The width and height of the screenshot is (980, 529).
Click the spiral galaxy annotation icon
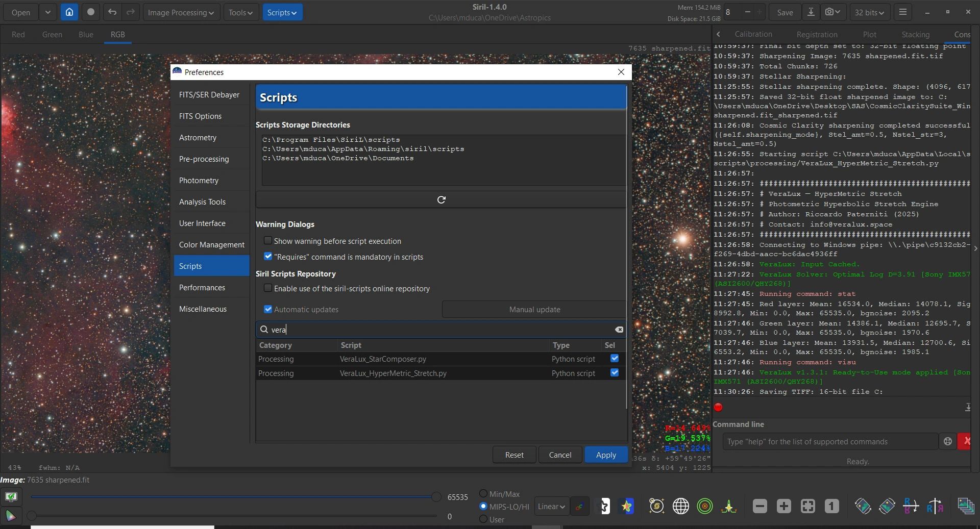[656, 506]
